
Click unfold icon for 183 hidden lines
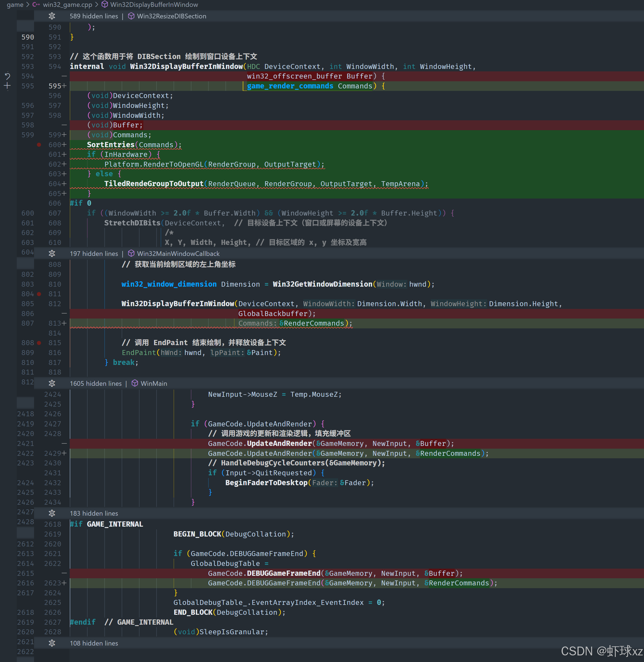point(52,513)
